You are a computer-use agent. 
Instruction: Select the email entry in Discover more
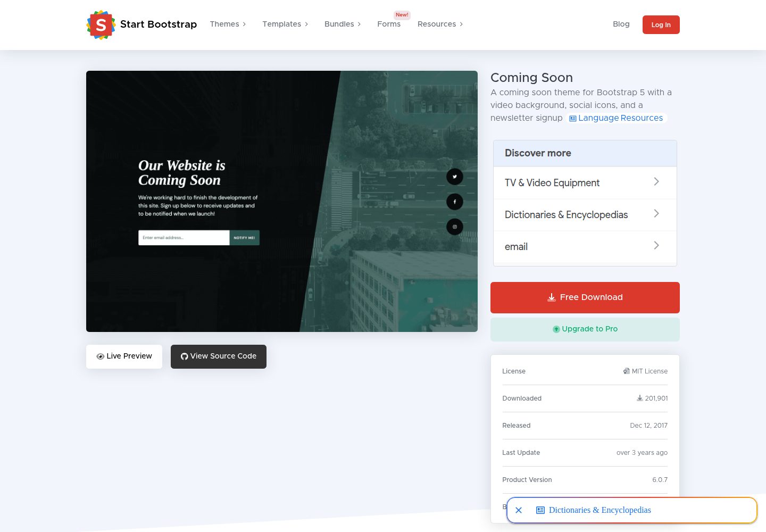click(585, 246)
